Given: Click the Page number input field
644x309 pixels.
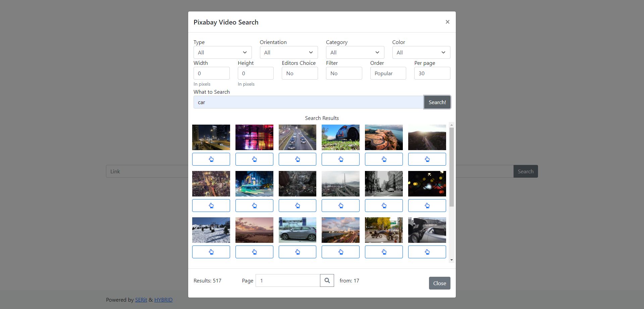Looking at the screenshot, I should click(288, 280).
